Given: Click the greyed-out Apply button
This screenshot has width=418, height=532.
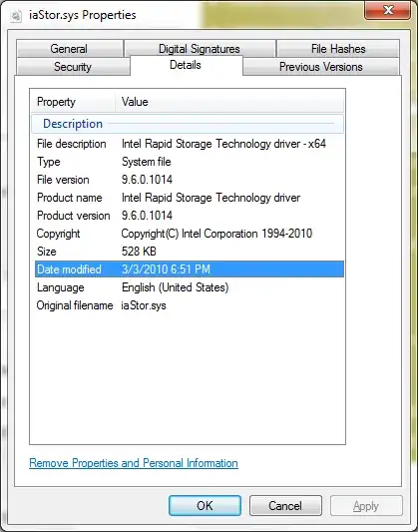Looking at the screenshot, I should tap(366, 506).
